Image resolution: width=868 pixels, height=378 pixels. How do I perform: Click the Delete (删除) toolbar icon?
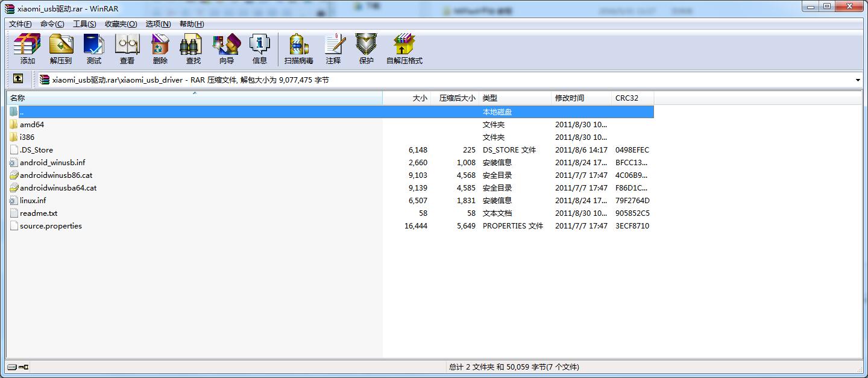pos(160,49)
